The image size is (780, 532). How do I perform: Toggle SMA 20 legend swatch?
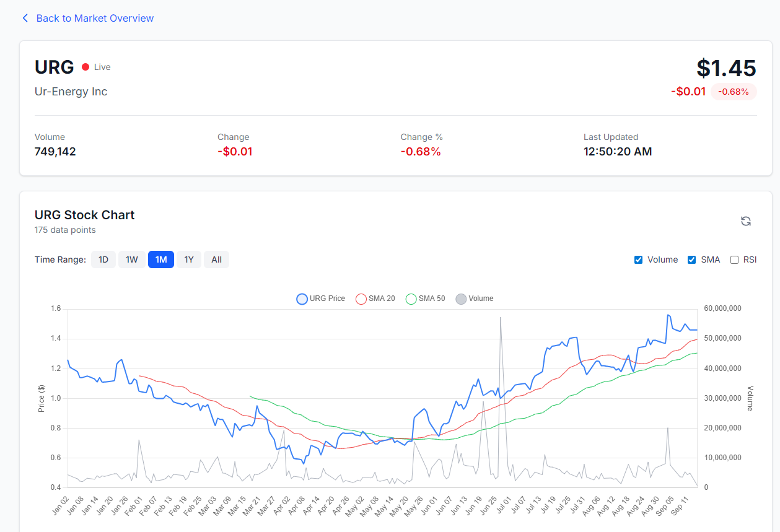(361, 299)
